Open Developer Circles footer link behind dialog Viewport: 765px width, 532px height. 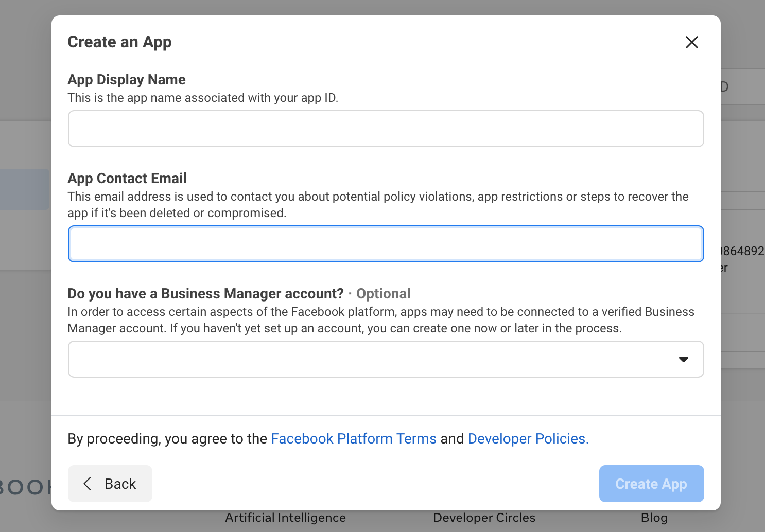click(484, 518)
